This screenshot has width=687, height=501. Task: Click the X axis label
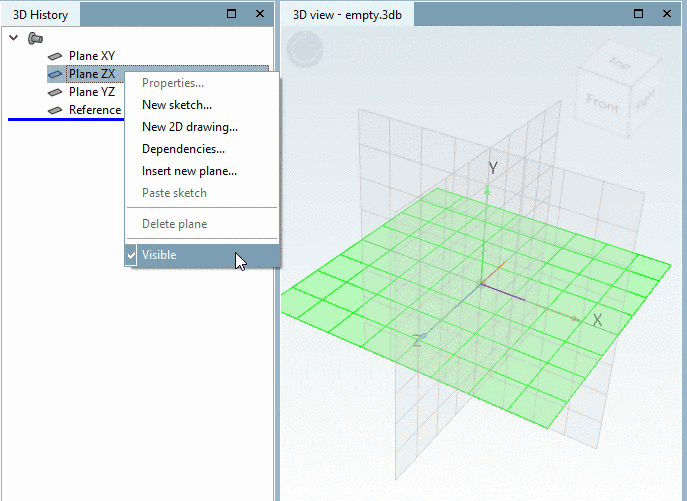pos(597,320)
